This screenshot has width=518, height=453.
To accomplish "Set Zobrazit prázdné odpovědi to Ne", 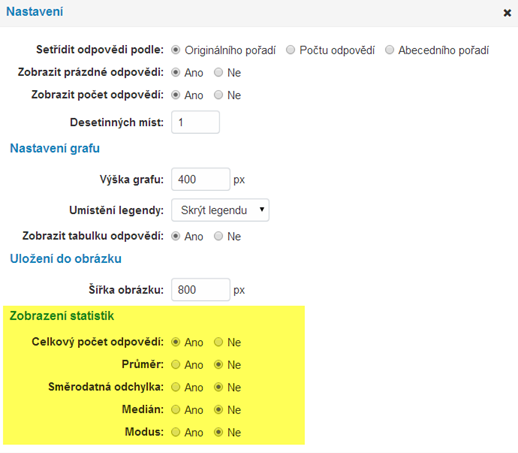I will 218,72.
